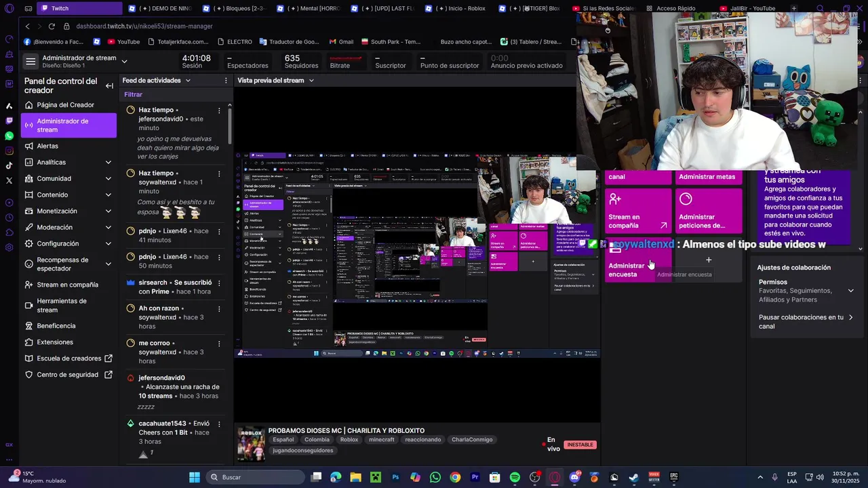Click the Roblox tag under stream title
Image resolution: width=868 pixels, height=488 pixels.
click(x=349, y=440)
